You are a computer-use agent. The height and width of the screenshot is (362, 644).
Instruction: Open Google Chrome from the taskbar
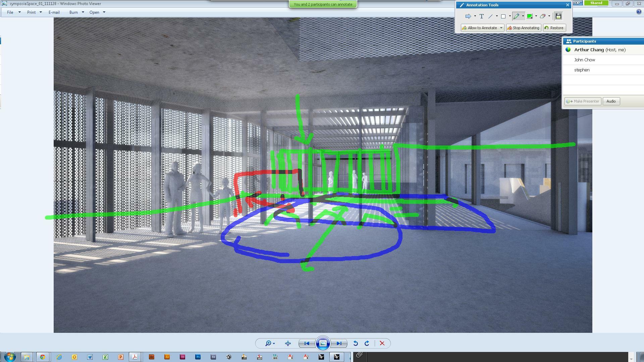point(43,357)
